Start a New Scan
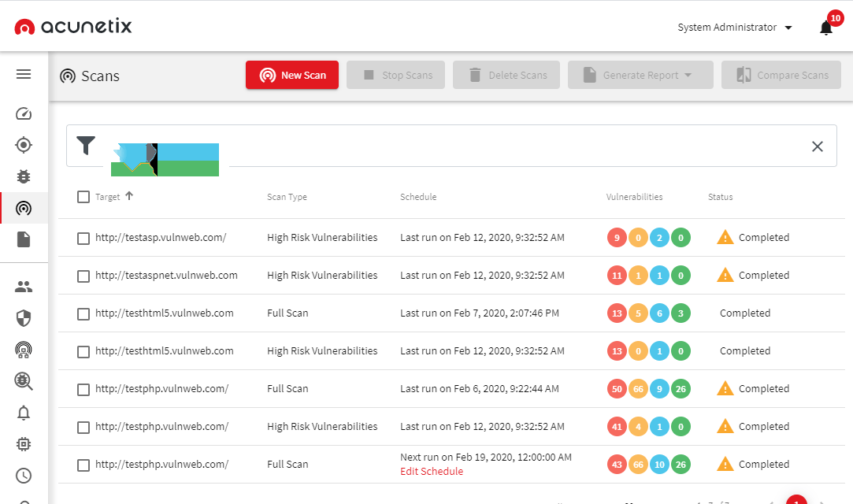The image size is (853, 504). [x=292, y=75]
